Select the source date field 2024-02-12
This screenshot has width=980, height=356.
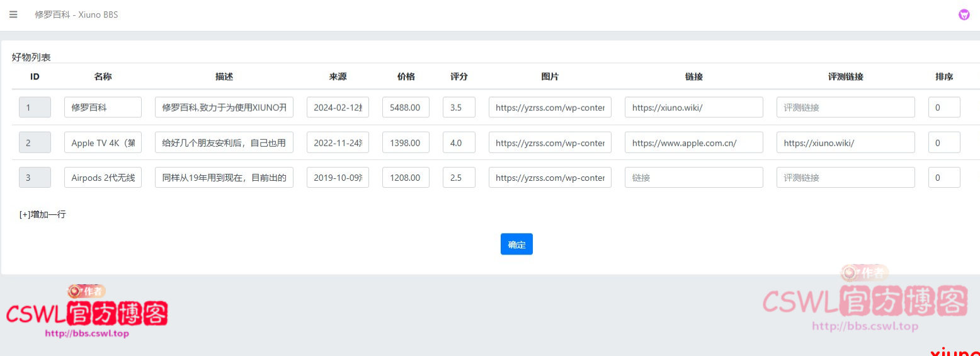tap(338, 108)
